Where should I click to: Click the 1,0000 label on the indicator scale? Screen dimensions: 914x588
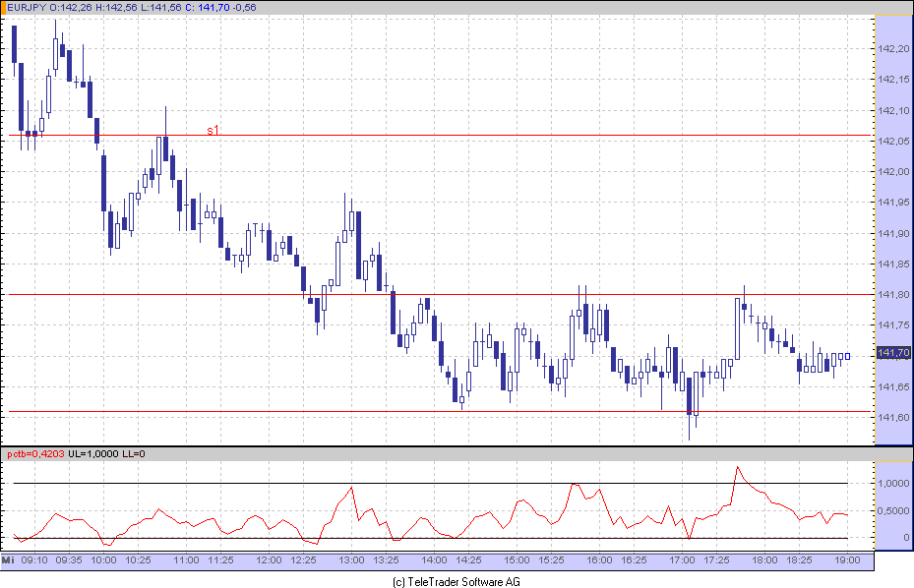893,484
